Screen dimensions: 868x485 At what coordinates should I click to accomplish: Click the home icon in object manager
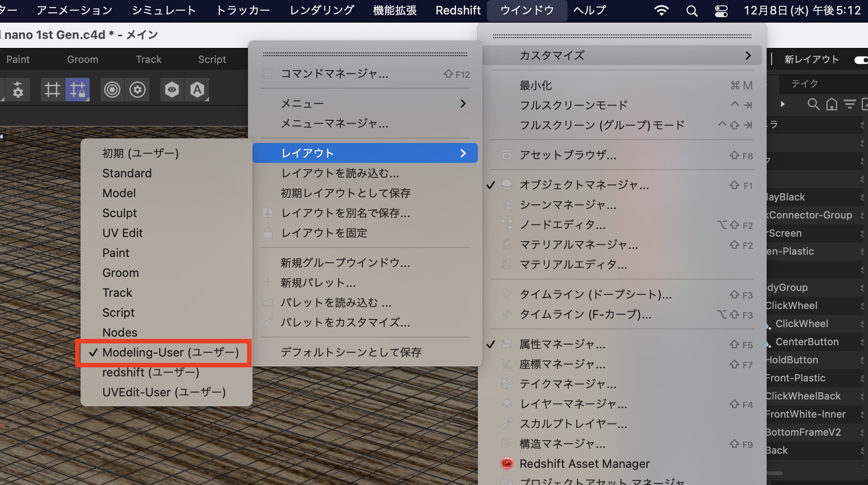coord(831,105)
